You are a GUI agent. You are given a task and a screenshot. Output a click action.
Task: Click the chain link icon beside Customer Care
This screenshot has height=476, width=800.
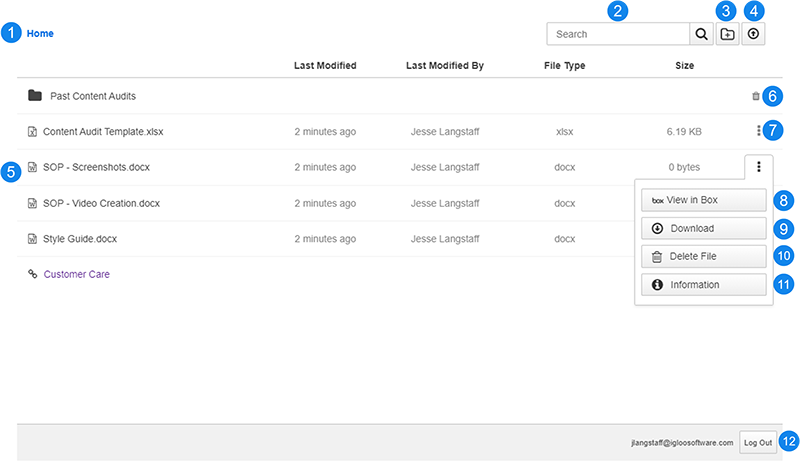33,274
